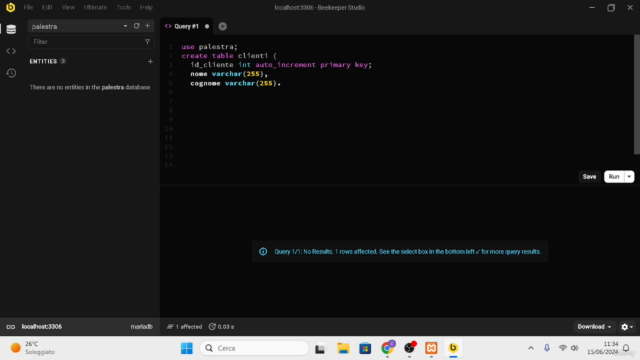640x360 pixels.
Task: Open the Edit menu
Action: (47, 7)
